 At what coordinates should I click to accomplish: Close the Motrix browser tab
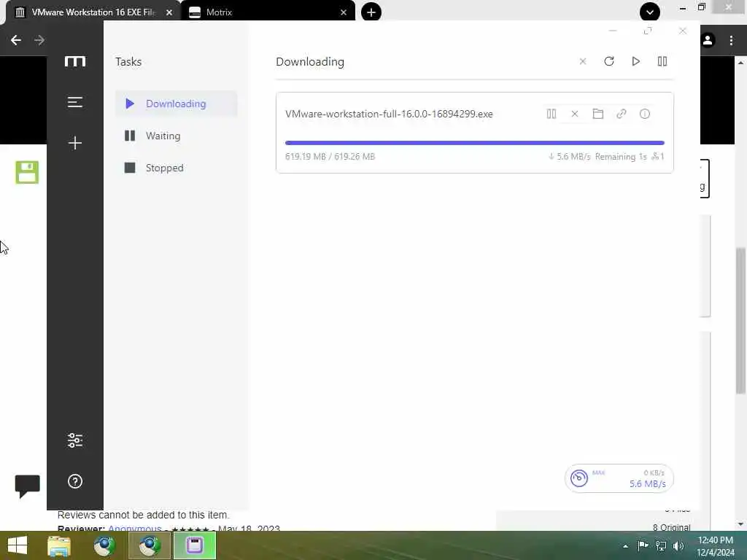(344, 12)
